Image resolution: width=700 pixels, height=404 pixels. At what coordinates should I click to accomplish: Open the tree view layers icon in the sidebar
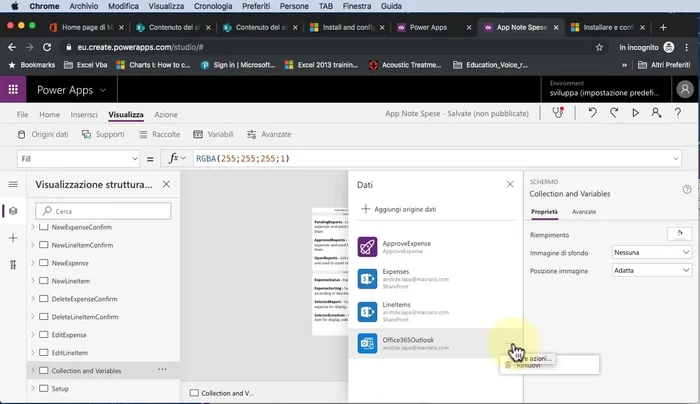pos(13,211)
